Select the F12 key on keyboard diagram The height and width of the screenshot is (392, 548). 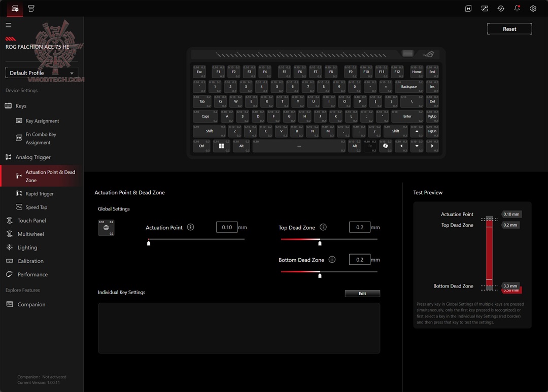click(x=397, y=72)
